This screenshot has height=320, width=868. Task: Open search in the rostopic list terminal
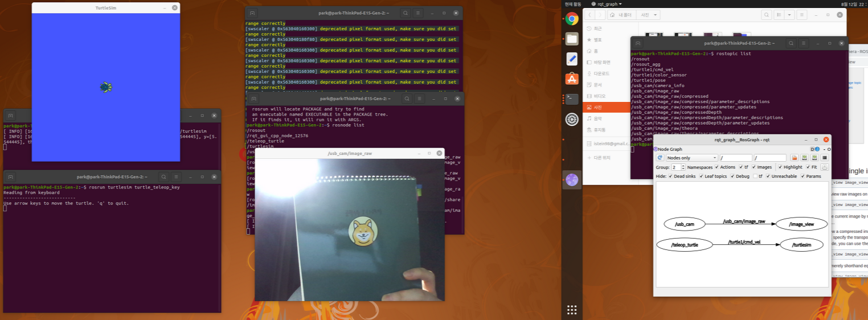click(x=791, y=43)
